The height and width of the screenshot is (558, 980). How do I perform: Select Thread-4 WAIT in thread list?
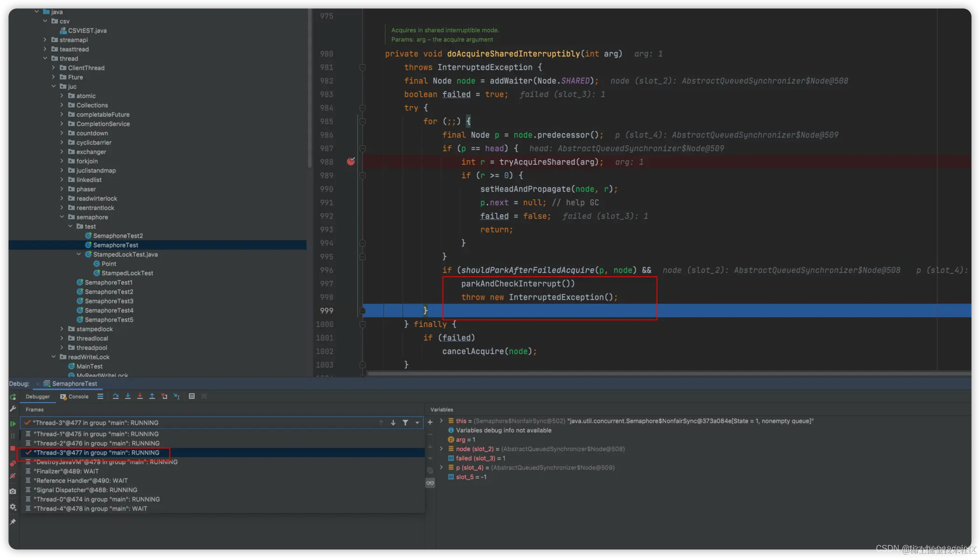point(90,509)
